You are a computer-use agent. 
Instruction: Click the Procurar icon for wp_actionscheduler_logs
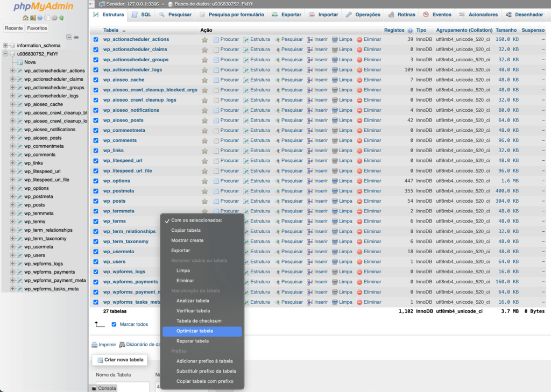[x=216, y=70]
